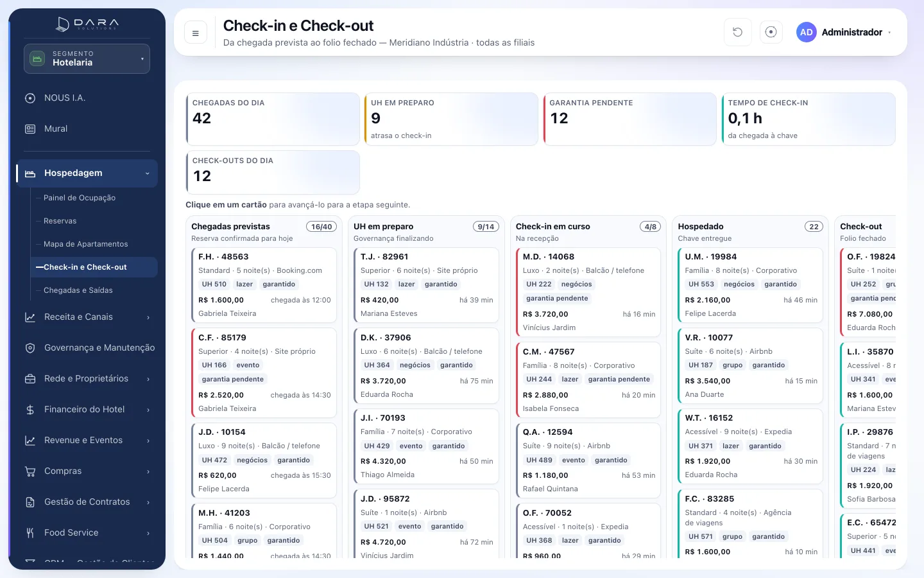Click the Check-outs do Dia KPI card

coord(273,172)
